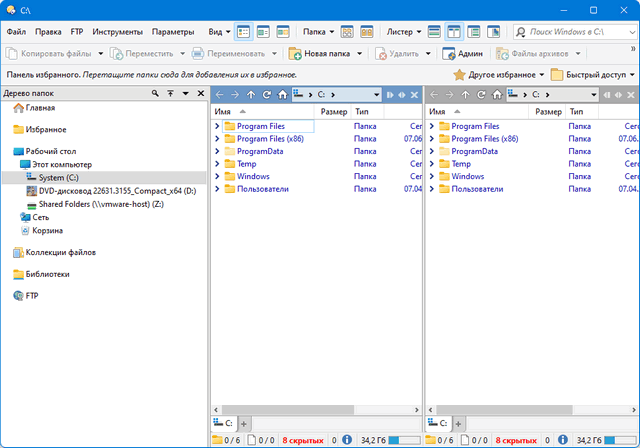The image size is (640, 448).
Task: Select the C: folder tab in left pane
Action: tap(223, 424)
